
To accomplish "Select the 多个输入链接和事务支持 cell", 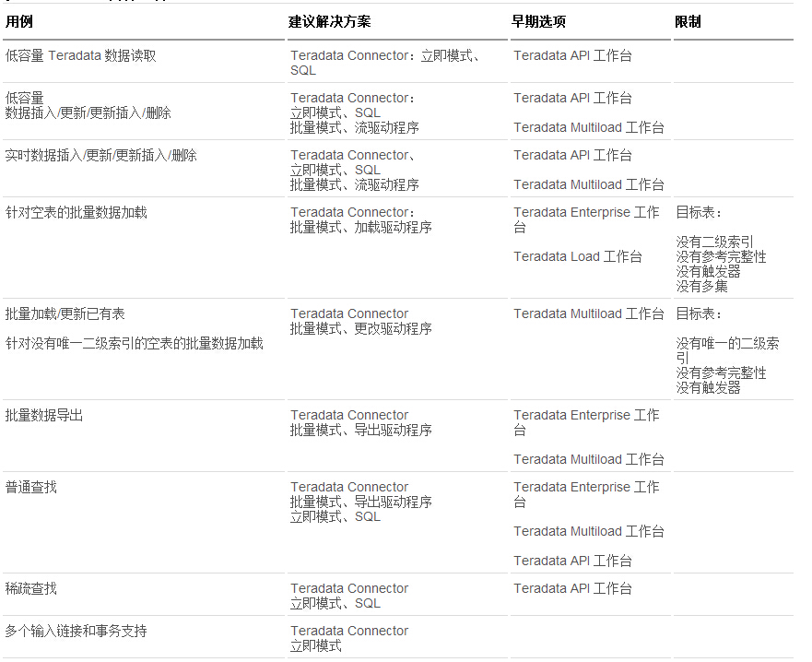I will coord(76,632).
